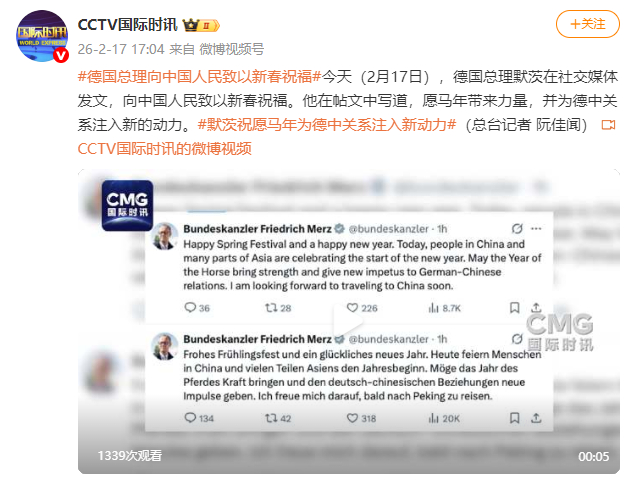
Task: Play the video with center play button
Action: click(348, 322)
